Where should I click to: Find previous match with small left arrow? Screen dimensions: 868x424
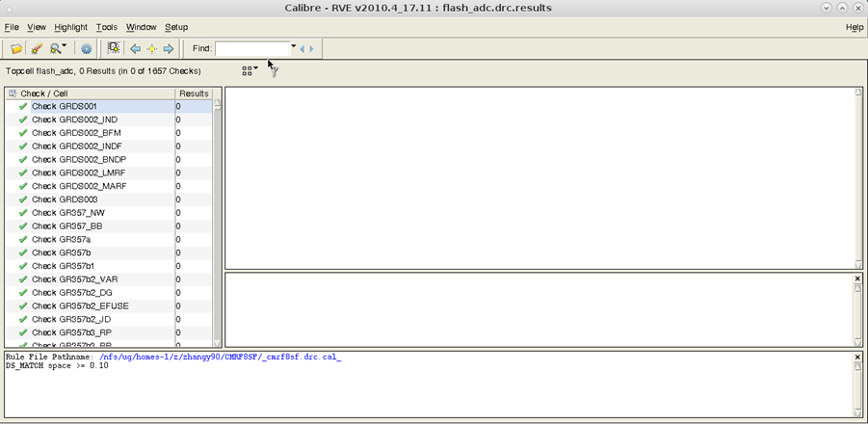pos(302,48)
